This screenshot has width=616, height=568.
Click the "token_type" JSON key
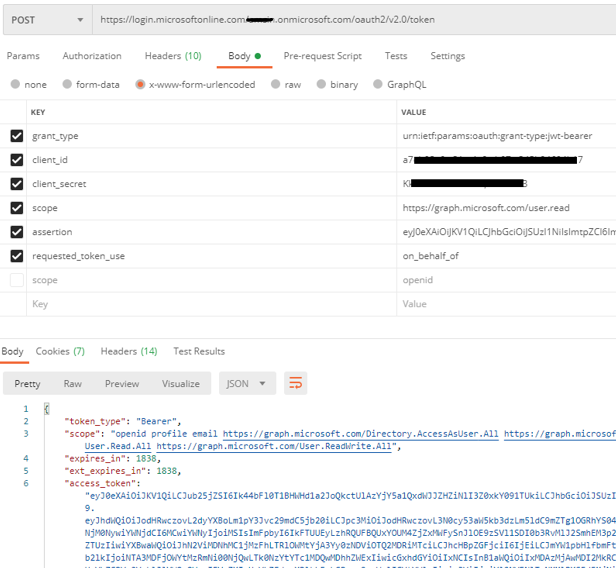pyautogui.click(x=97, y=421)
